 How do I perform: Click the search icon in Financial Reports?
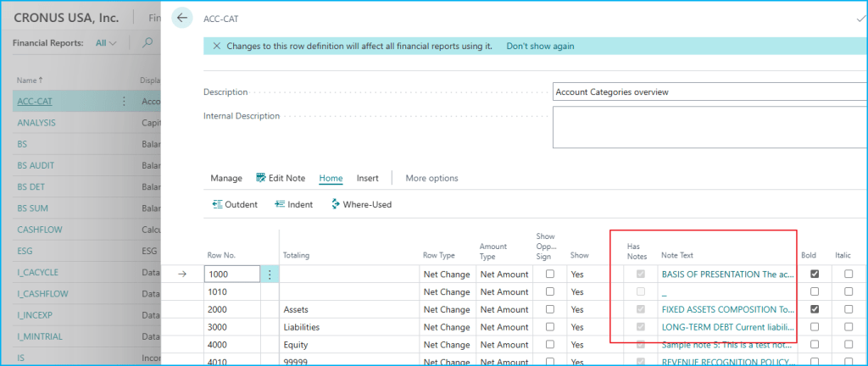[147, 43]
